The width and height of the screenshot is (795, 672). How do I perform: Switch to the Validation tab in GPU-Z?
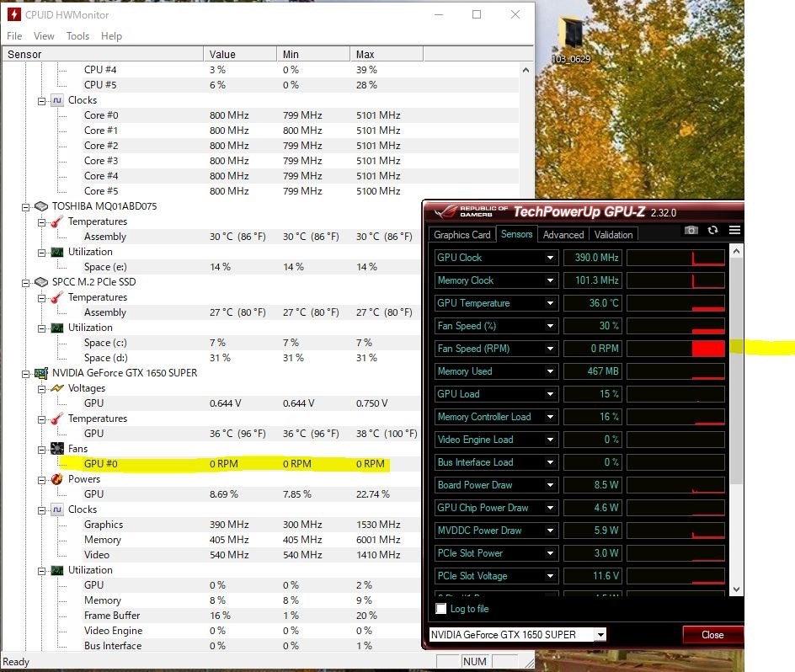pos(613,235)
